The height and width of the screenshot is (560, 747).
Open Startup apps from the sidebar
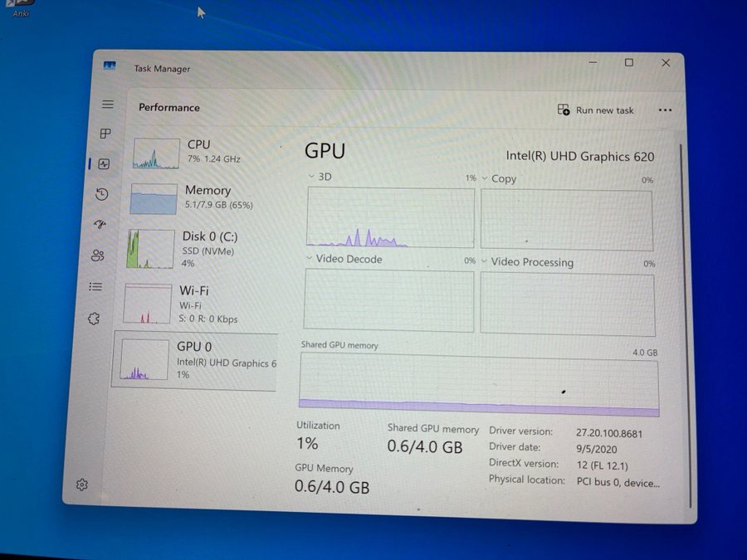pos(100,225)
